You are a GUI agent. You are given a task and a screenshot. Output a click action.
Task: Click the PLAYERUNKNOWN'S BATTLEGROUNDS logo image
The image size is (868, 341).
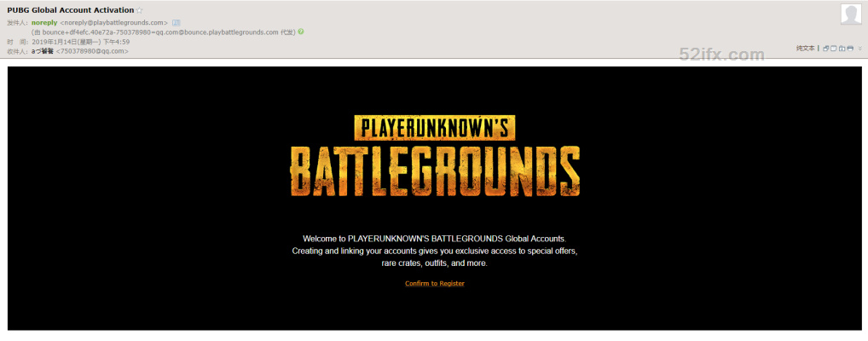coord(435,155)
